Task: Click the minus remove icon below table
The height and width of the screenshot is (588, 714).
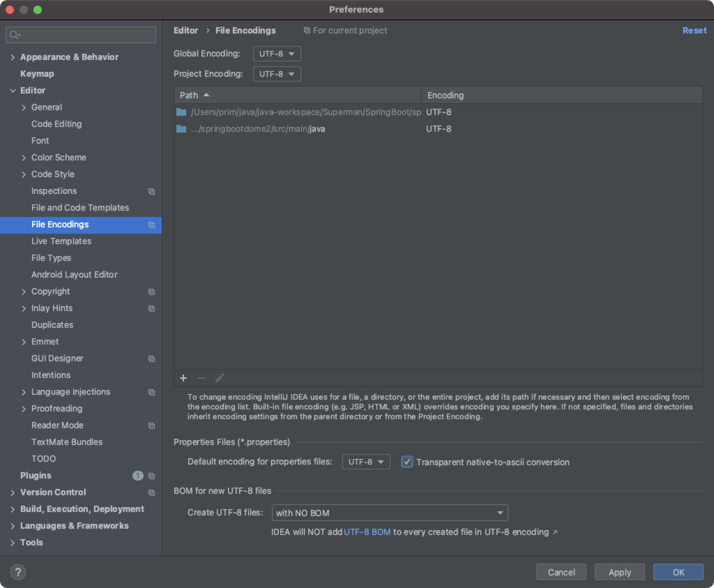Action: click(x=202, y=378)
